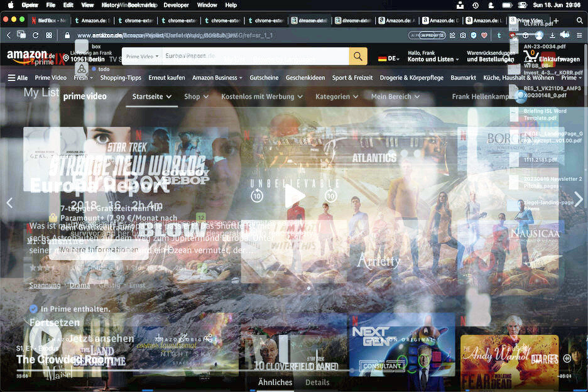
Task: Add page to bookmarks with heart icon
Action: pos(484,35)
